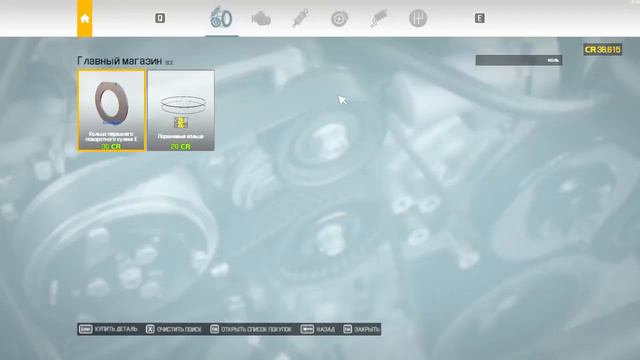Image resolution: width=640 pixels, height=360 pixels.
Task: Click 'Назад' back button
Action: [x=318, y=329]
